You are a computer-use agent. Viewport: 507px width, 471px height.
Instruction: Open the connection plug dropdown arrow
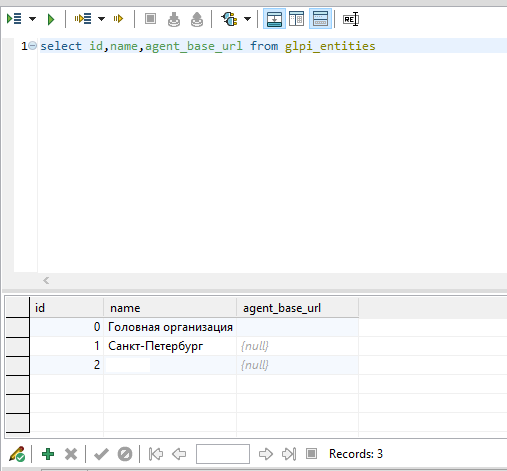[x=247, y=19]
